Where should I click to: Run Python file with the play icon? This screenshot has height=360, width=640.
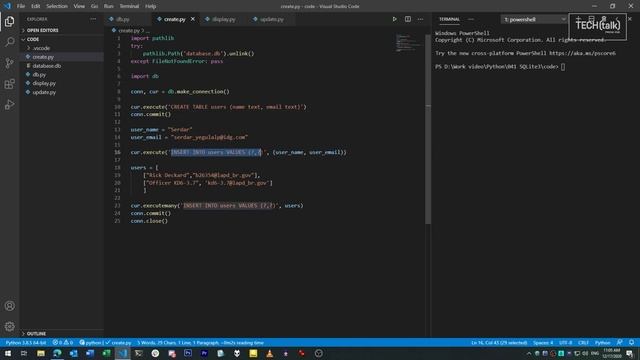[x=394, y=19]
